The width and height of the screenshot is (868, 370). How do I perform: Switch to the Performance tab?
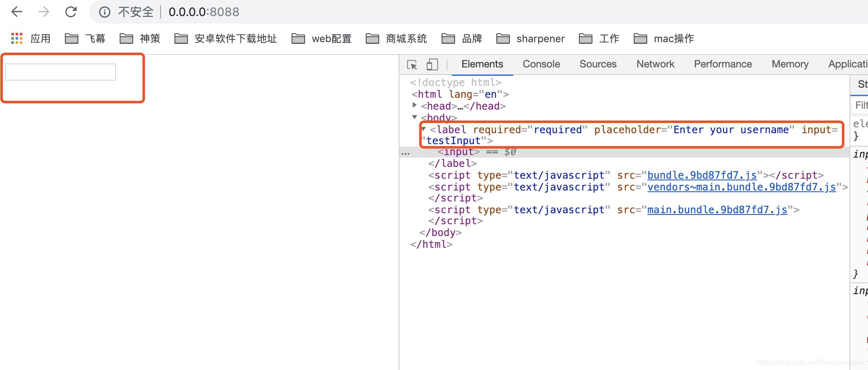[723, 64]
